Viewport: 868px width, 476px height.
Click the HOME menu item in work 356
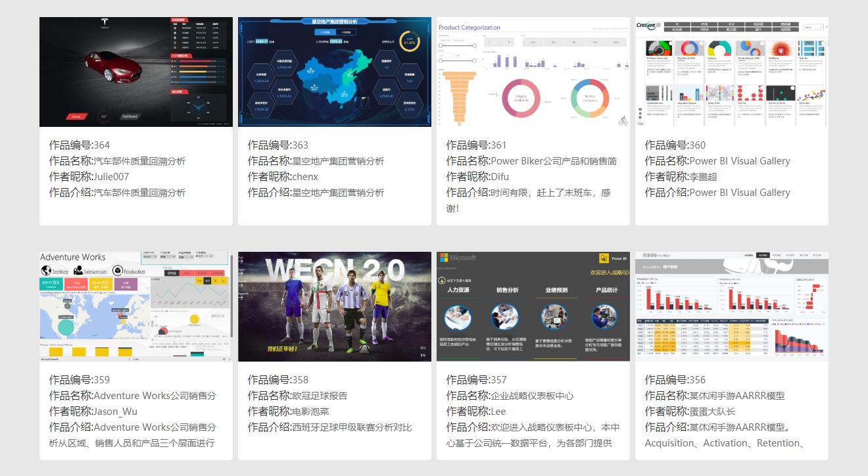749,254
